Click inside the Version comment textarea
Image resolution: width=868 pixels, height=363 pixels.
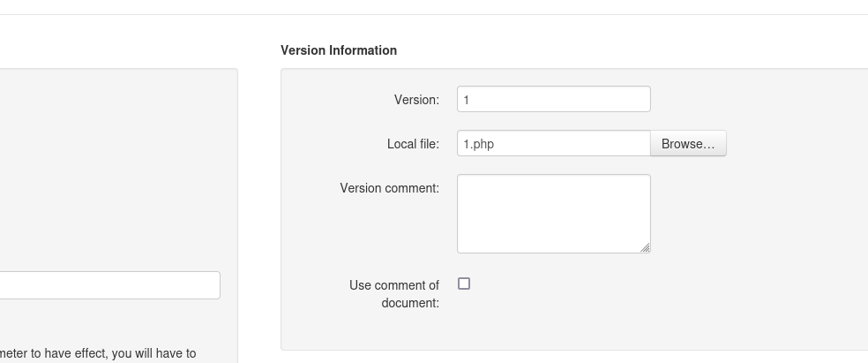(x=553, y=213)
